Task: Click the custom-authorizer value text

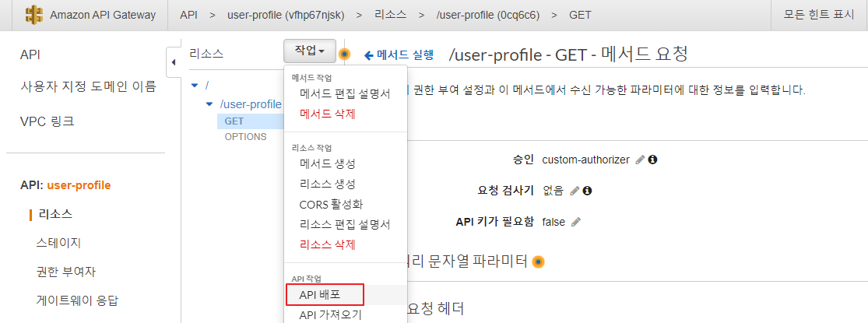Action: point(585,160)
